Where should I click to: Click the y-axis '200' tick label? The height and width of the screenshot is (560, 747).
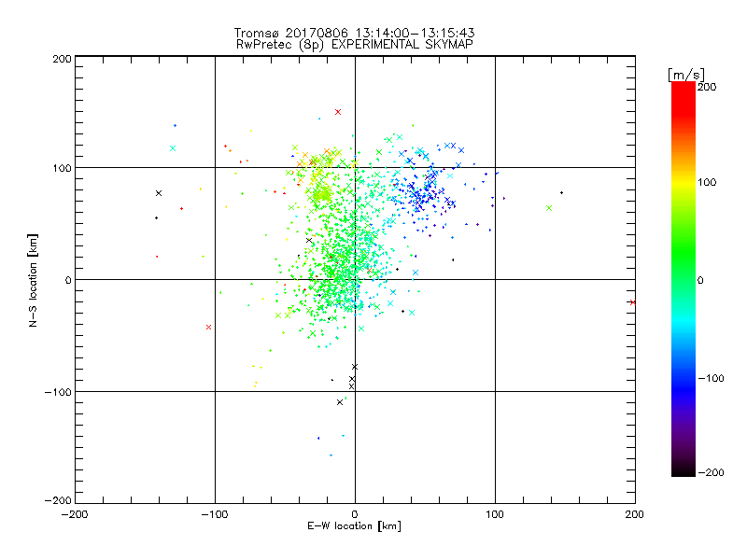click(x=62, y=59)
